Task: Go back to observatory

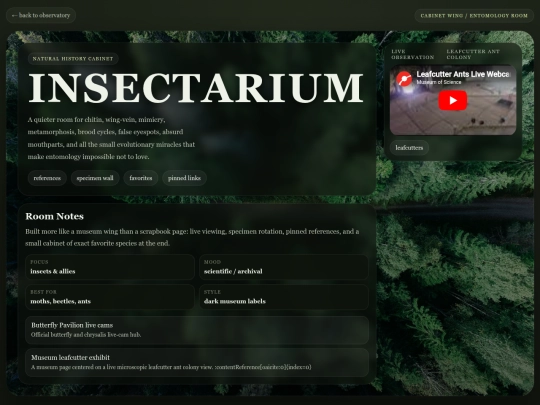Action: tap(41, 15)
